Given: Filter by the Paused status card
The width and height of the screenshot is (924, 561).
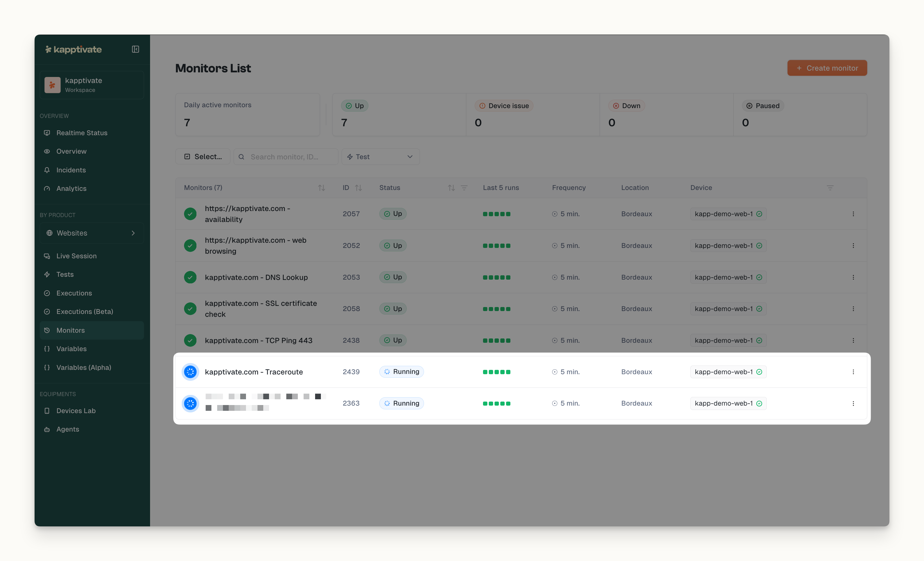Looking at the screenshot, I should pyautogui.click(x=800, y=114).
